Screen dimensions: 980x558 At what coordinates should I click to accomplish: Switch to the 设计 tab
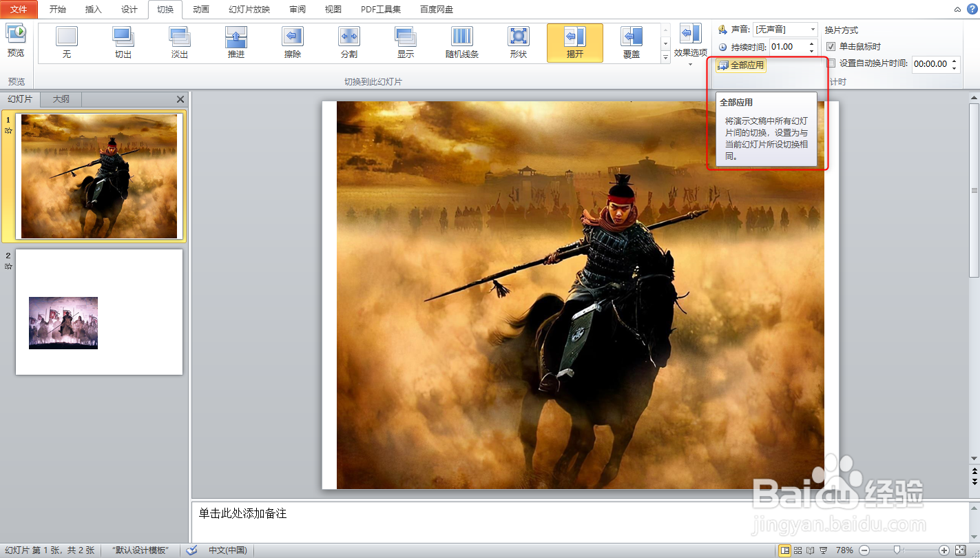tap(129, 10)
